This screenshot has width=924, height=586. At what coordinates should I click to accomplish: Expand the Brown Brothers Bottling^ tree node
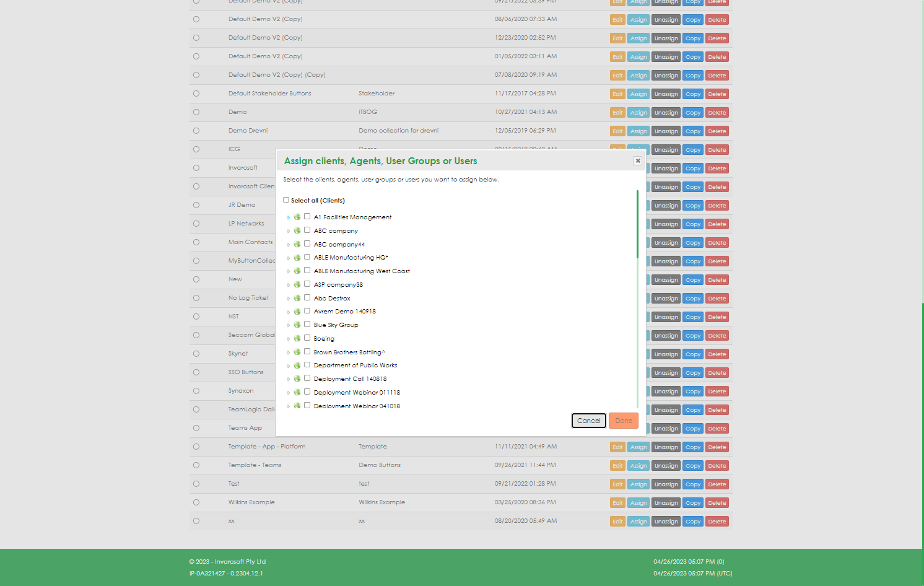pos(289,352)
